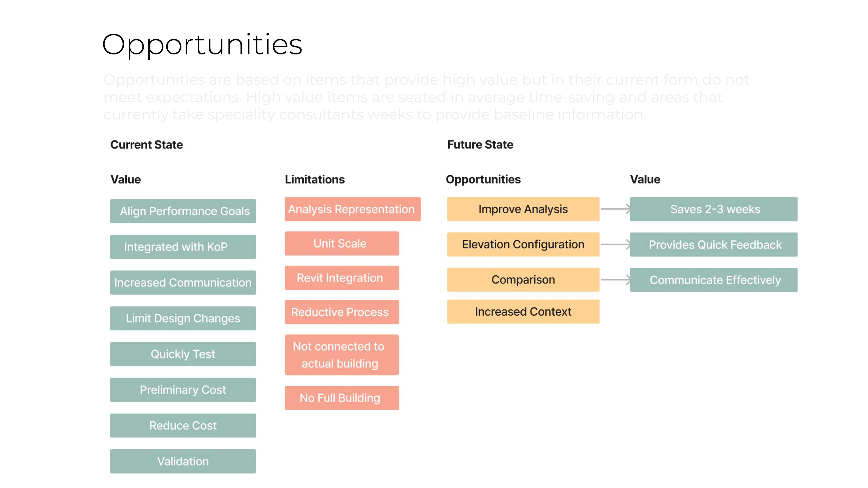Select the Provides Quick Feedback box
This screenshot has height=488, width=868.
pos(713,244)
